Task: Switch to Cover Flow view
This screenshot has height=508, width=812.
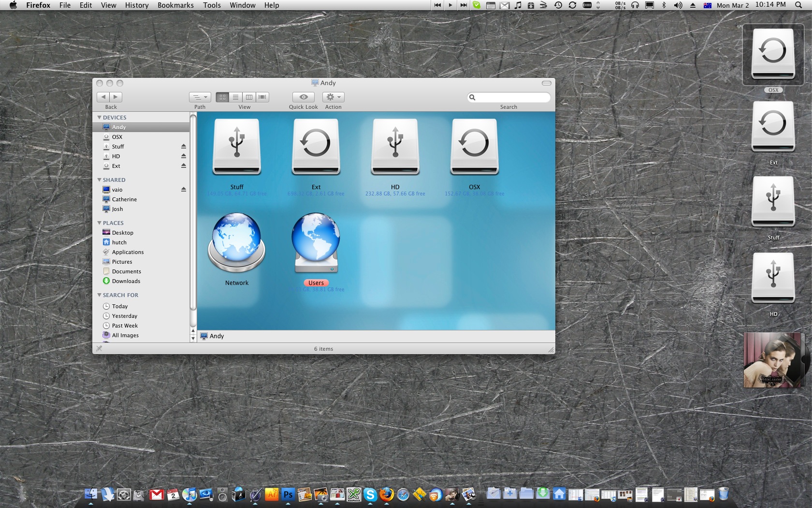Action: [262, 97]
